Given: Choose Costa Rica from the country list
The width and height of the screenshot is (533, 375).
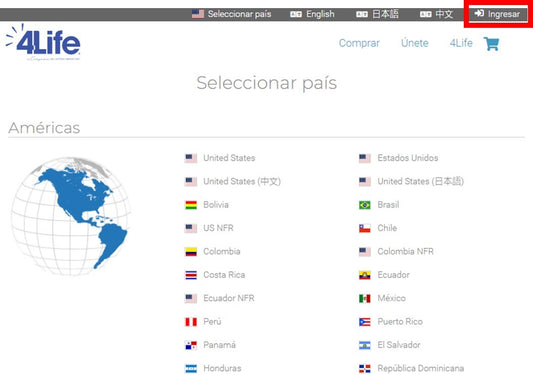Looking at the screenshot, I should [224, 275].
